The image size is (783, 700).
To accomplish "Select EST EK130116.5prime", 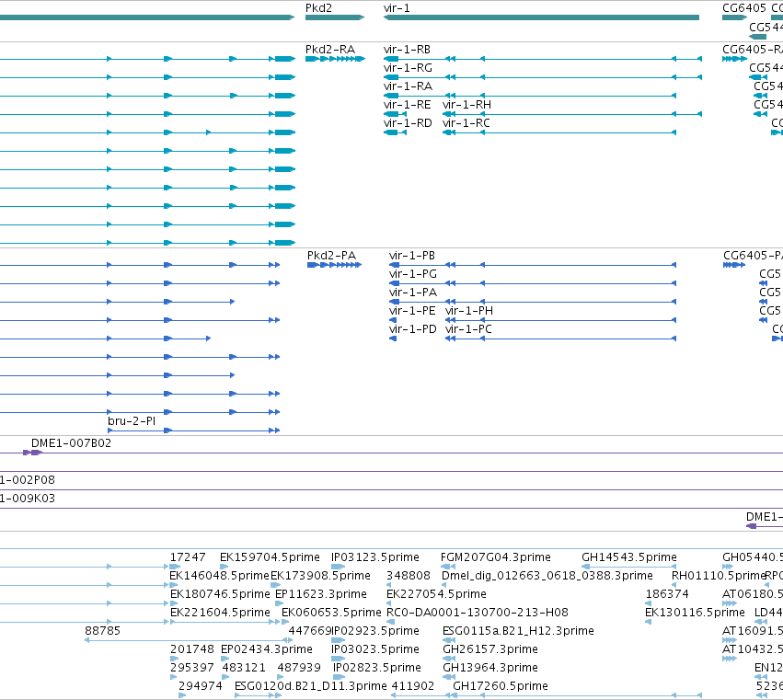I will pyautogui.click(x=695, y=614).
